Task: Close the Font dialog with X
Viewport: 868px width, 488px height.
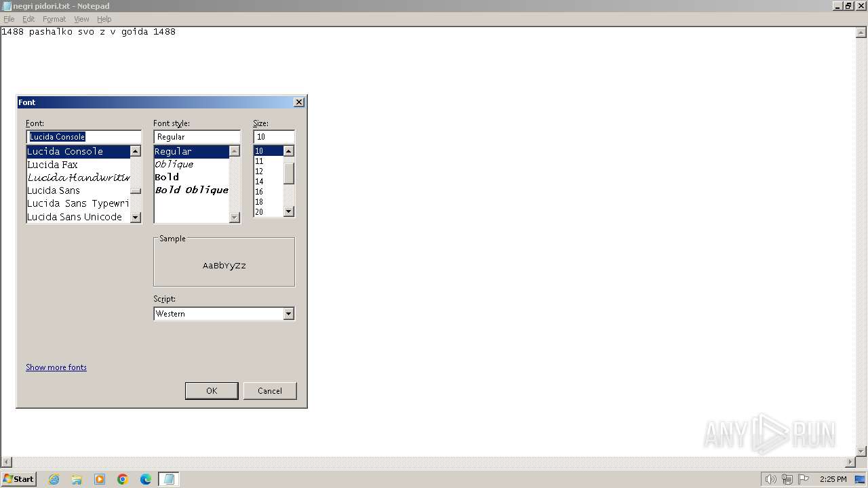Action: click(299, 102)
